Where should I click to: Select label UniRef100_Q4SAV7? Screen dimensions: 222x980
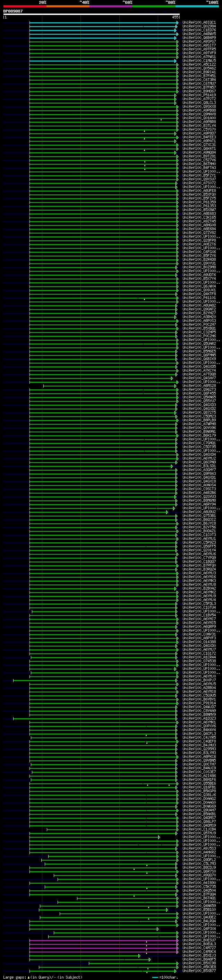pyautogui.click(x=199, y=378)
